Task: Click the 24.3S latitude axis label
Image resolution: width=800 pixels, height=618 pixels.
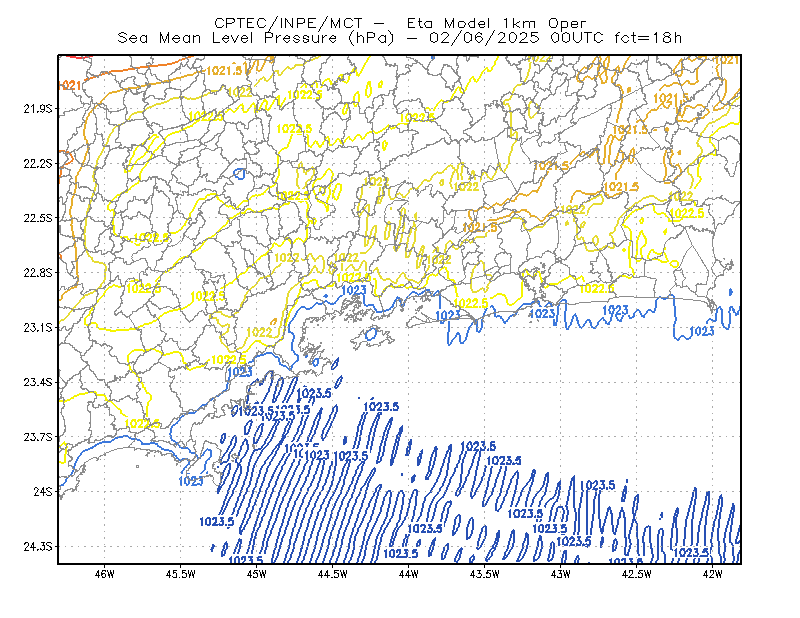Action: click(x=37, y=547)
